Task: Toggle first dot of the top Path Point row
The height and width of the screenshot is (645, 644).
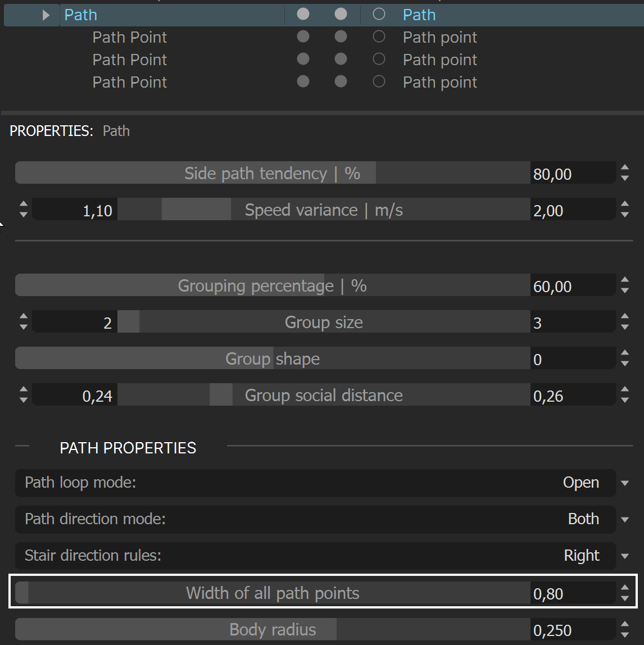Action: [303, 37]
